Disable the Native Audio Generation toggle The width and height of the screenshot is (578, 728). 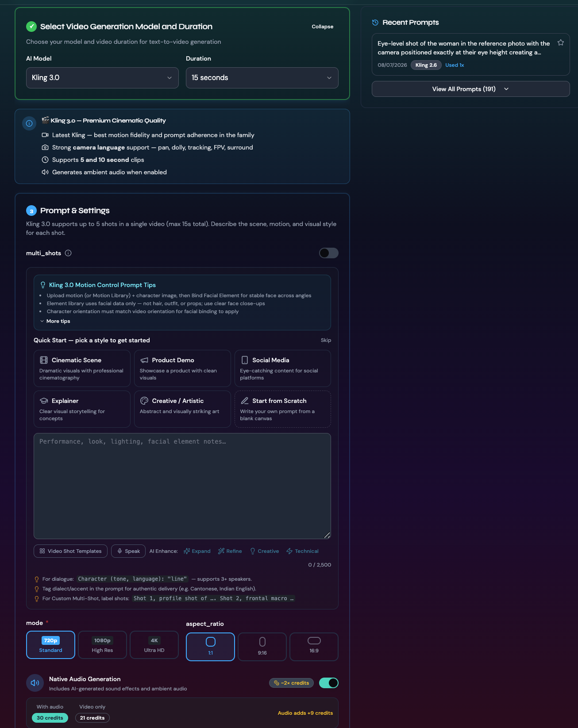click(x=329, y=683)
